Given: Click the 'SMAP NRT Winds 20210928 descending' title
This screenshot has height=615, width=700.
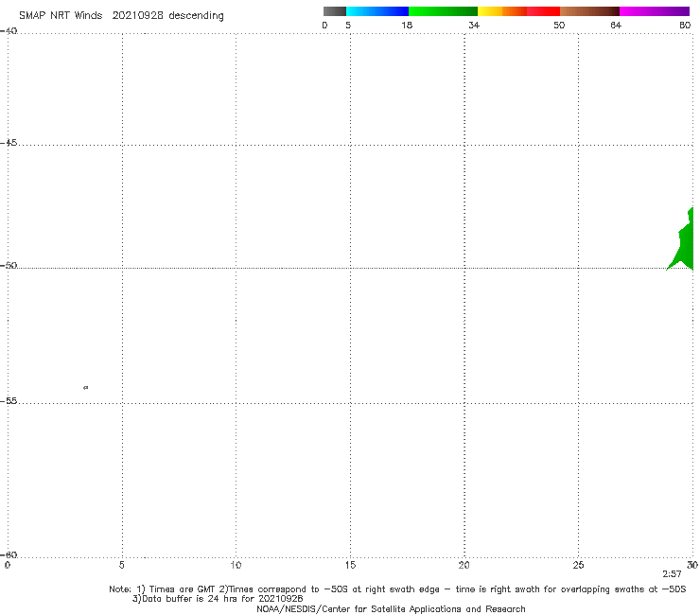Looking at the screenshot, I should (121, 15).
